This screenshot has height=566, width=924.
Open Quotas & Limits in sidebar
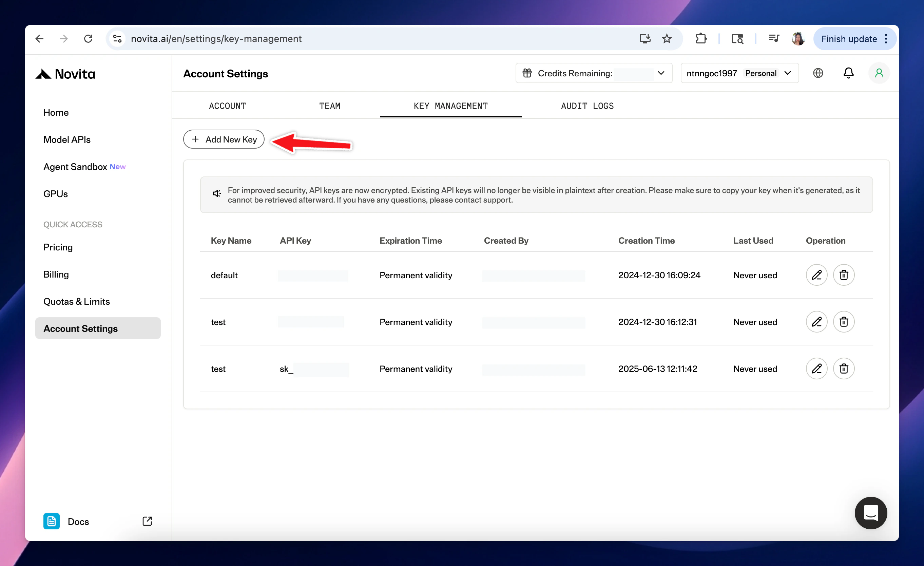point(77,302)
